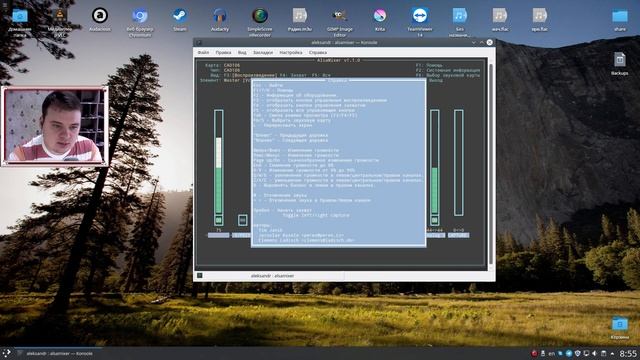This screenshot has width=640, height=360.
Task: Click the webcam preview overlay
Action: click(55, 126)
